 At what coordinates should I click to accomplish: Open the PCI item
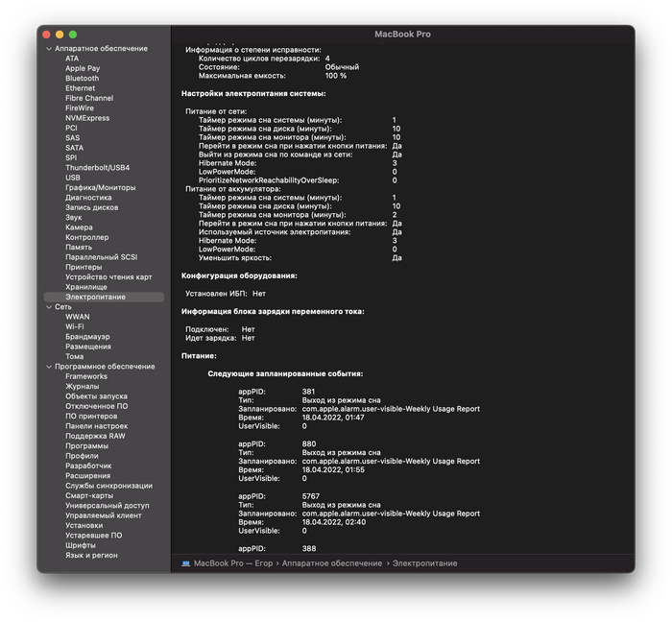coord(71,128)
